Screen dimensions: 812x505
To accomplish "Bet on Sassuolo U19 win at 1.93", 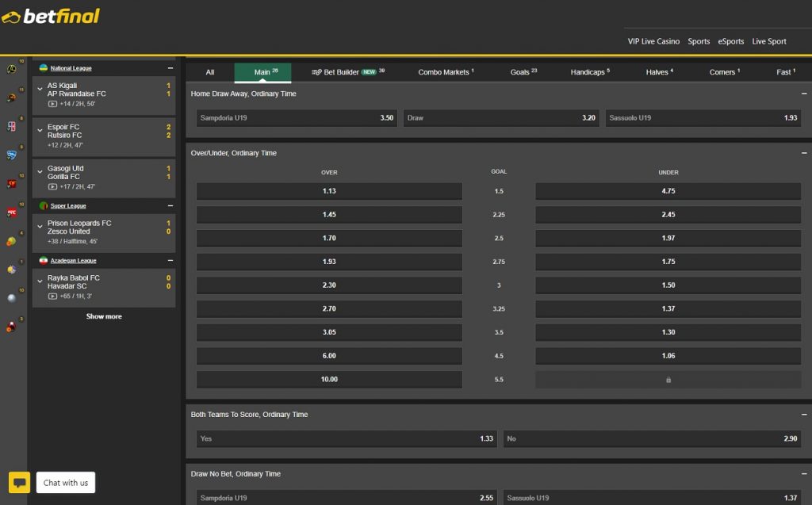I will coord(703,118).
